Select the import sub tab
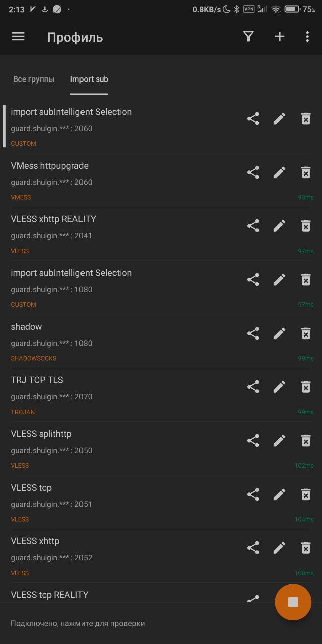The image size is (322, 644). click(89, 79)
